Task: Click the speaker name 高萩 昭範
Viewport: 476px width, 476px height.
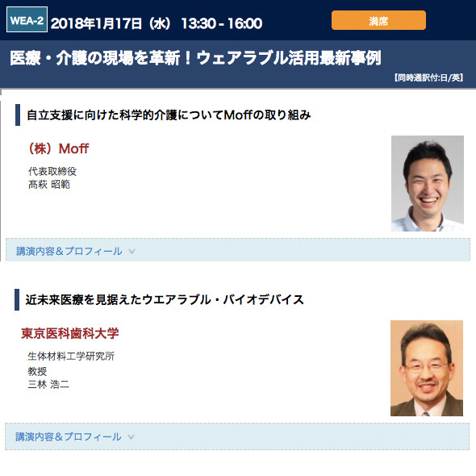Action: 49,184
